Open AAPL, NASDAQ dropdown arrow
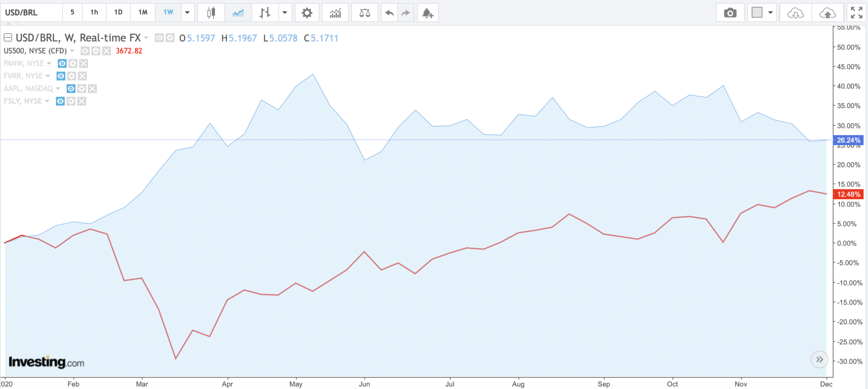The height and width of the screenshot is (389, 868). point(58,89)
